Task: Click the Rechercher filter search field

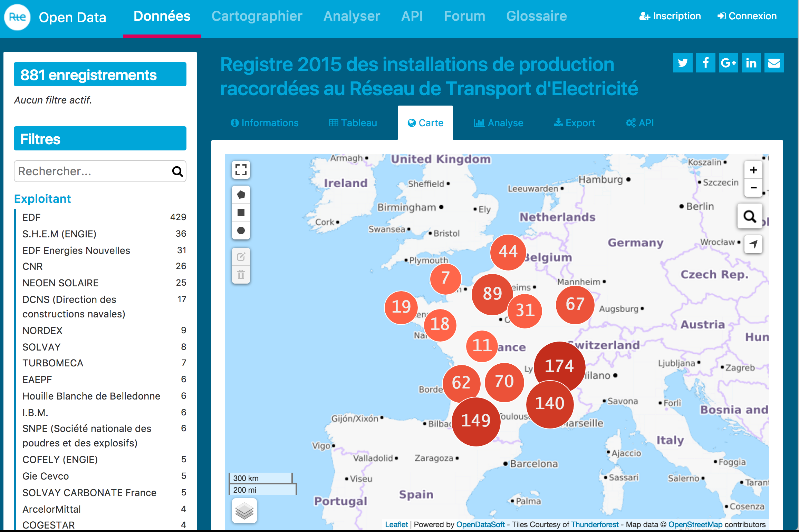Action: pyautogui.click(x=93, y=171)
